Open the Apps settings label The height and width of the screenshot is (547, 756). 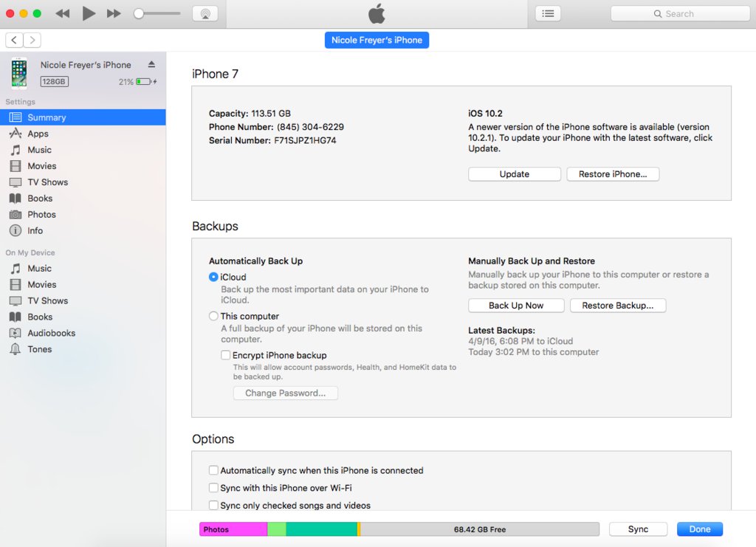[38, 134]
